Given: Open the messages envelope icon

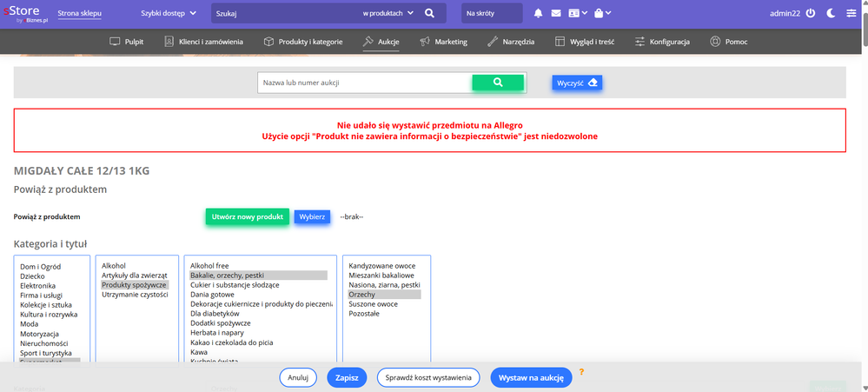Looking at the screenshot, I should click(x=556, y=13).
